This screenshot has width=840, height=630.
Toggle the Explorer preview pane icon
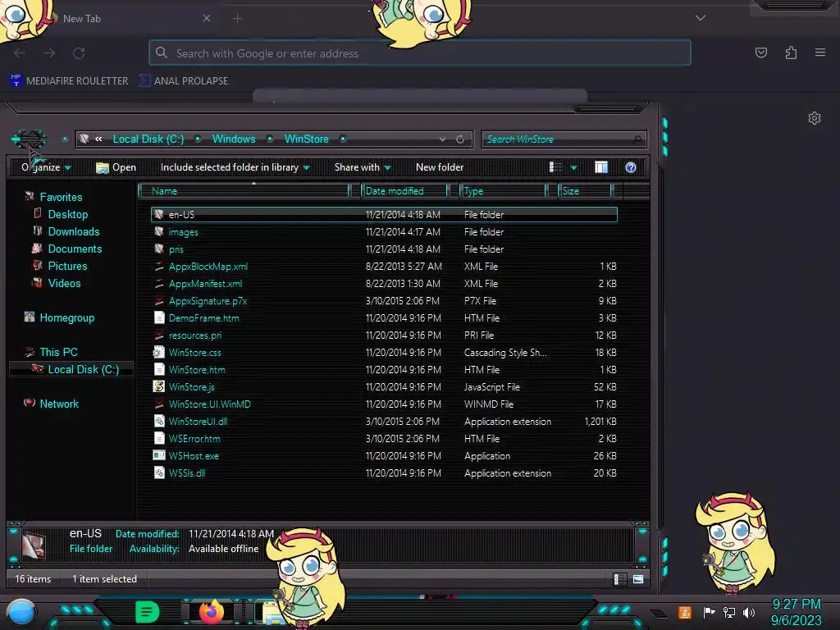coord(601,167)
